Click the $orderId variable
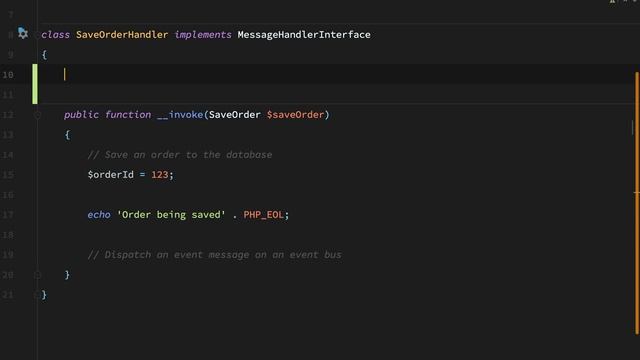The height and width of the screenshot is (360, 640). 111,175
